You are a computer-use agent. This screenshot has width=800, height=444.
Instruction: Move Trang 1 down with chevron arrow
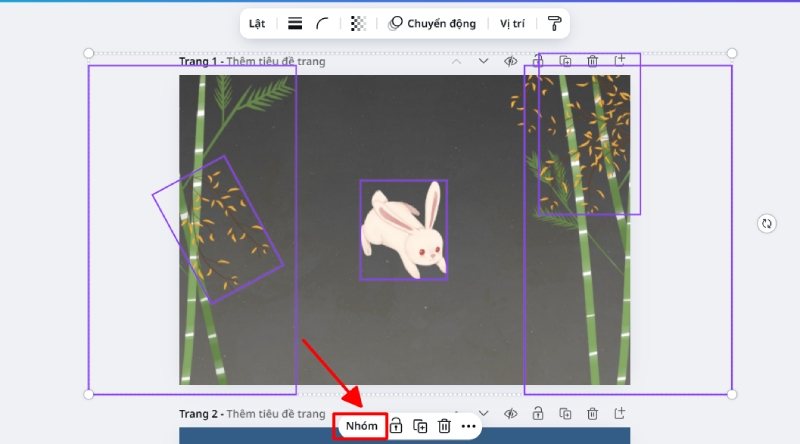tap(483, 61)
